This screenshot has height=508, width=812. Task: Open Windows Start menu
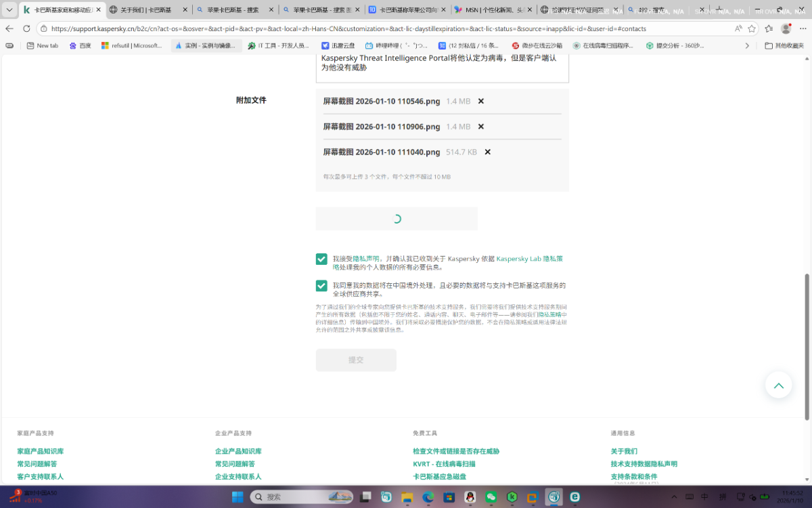click(x=238, y=497)
